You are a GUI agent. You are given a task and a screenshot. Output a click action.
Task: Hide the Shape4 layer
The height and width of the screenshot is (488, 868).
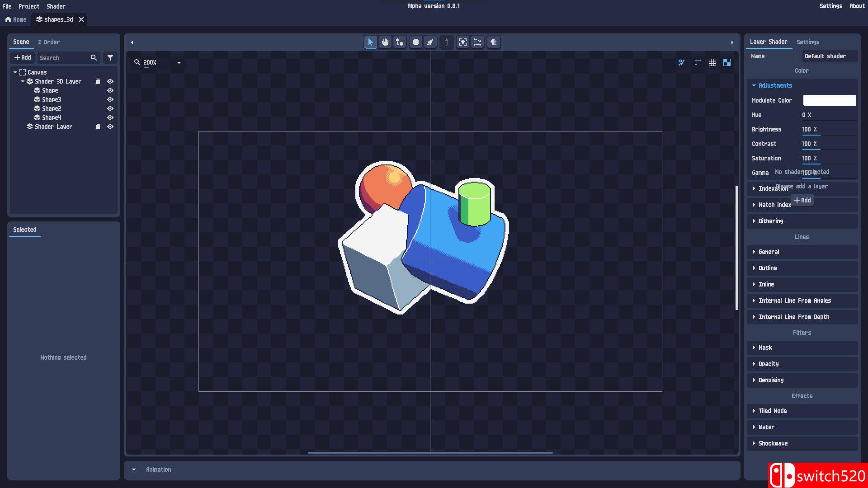(110, 117)
